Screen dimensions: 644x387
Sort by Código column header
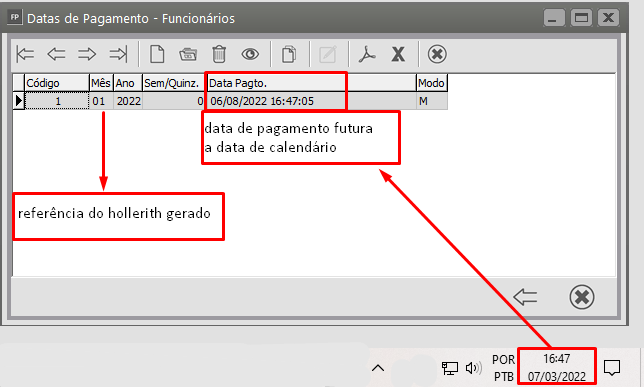coord(57,83)
